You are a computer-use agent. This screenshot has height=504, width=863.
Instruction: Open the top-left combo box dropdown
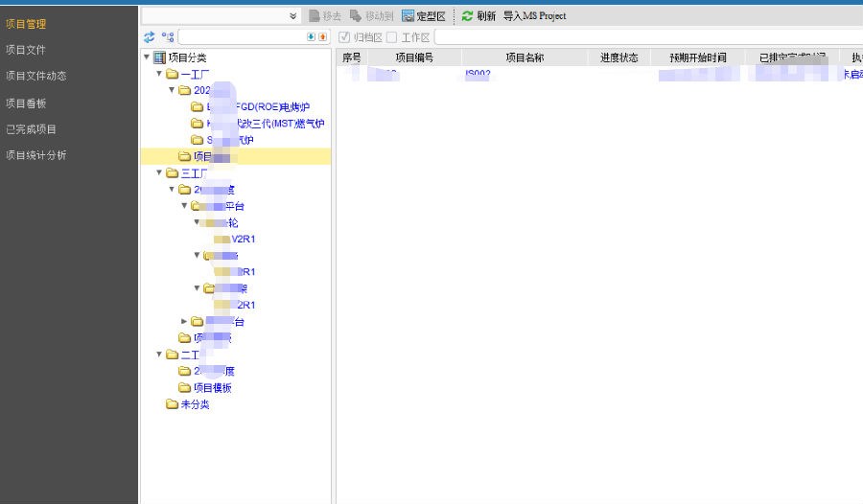click(x=293, y=16)
